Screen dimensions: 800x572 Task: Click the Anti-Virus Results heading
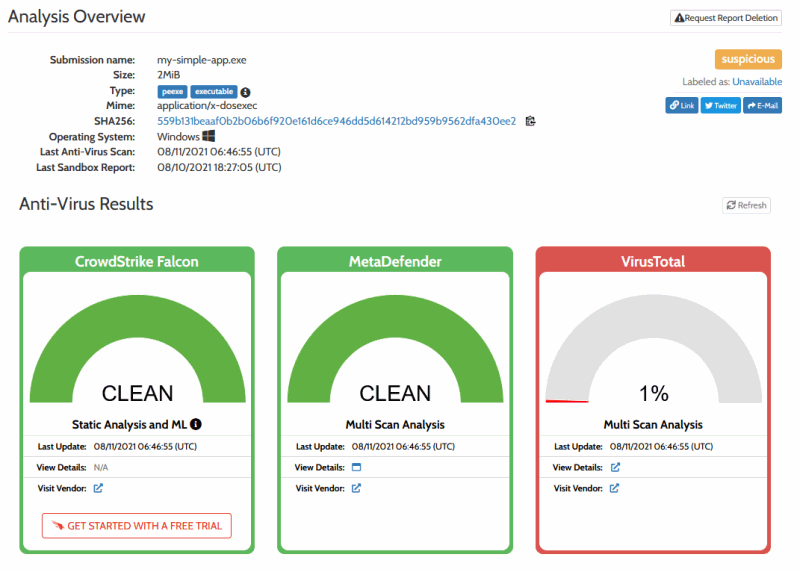click(x=86, y=204)
